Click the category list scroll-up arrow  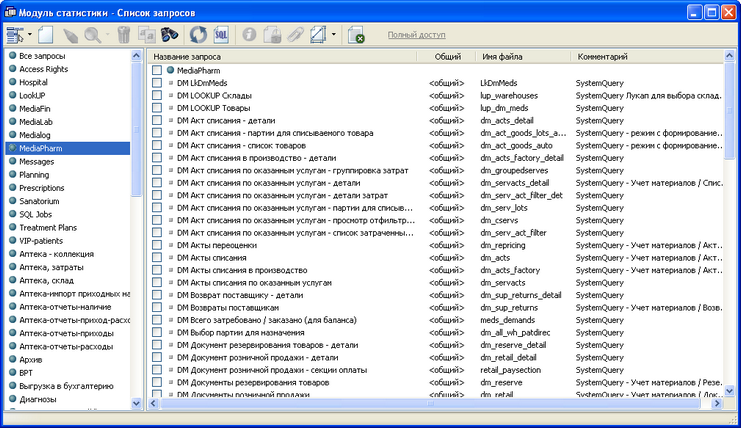[x=136, y=56]
